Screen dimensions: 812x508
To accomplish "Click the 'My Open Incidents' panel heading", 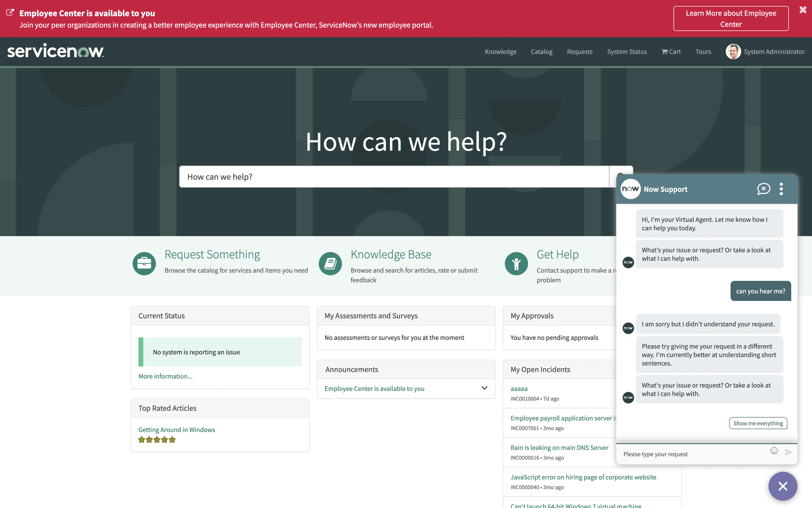I will pyautogui.click(x=540, y=370).
